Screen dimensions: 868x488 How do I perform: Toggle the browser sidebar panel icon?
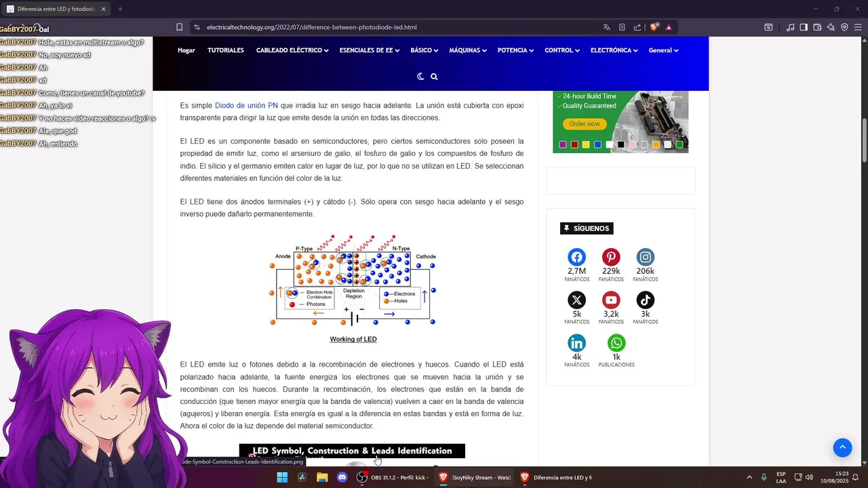(804, 27)
